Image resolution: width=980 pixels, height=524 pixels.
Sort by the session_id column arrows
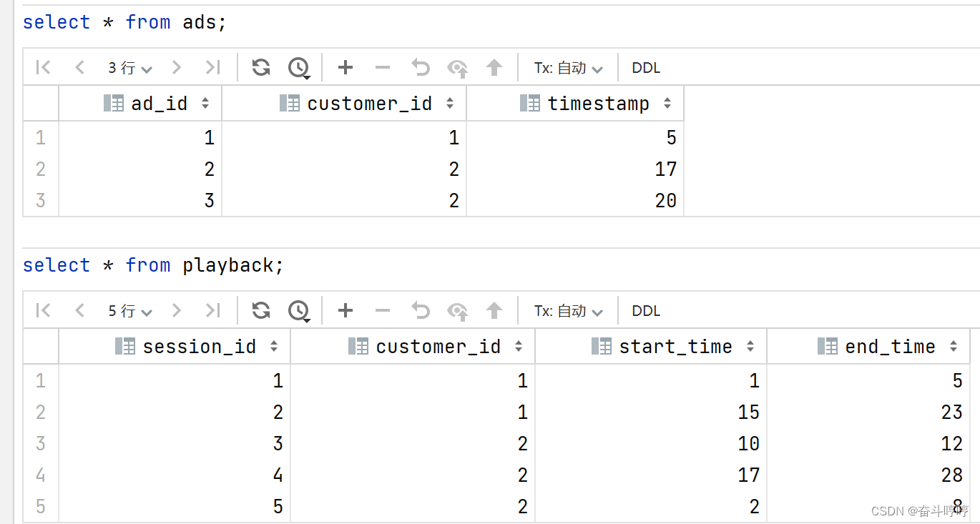tap(274, 347)
